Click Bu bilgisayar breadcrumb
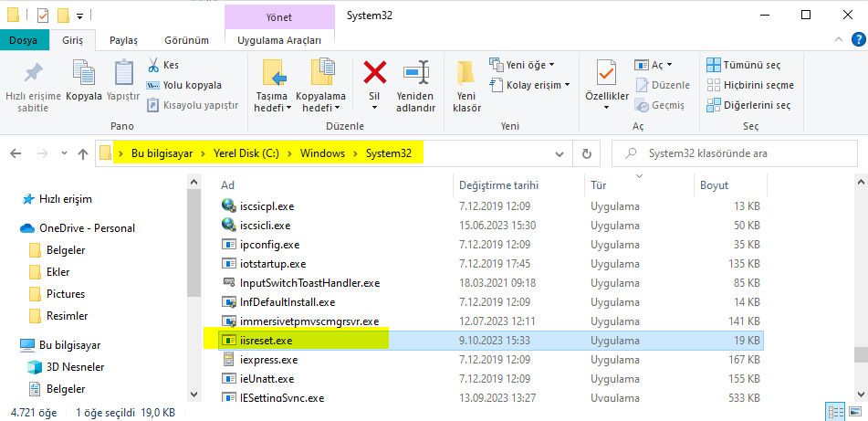868x421 pixels. 162,153
